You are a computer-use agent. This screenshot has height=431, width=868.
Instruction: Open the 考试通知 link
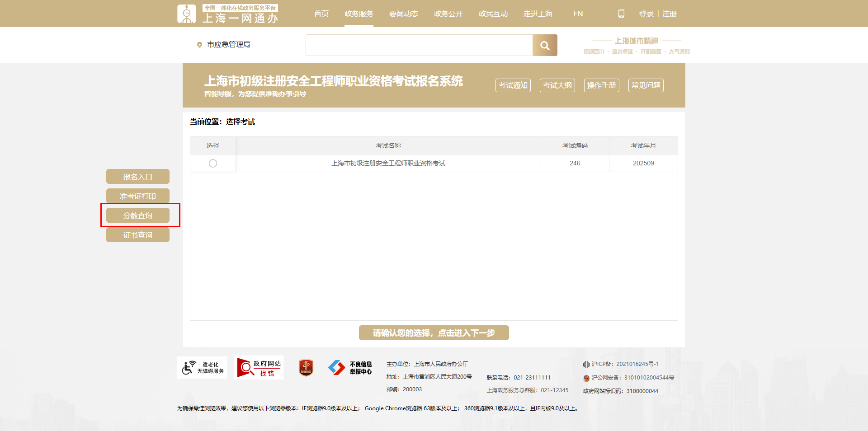point(513,85)
